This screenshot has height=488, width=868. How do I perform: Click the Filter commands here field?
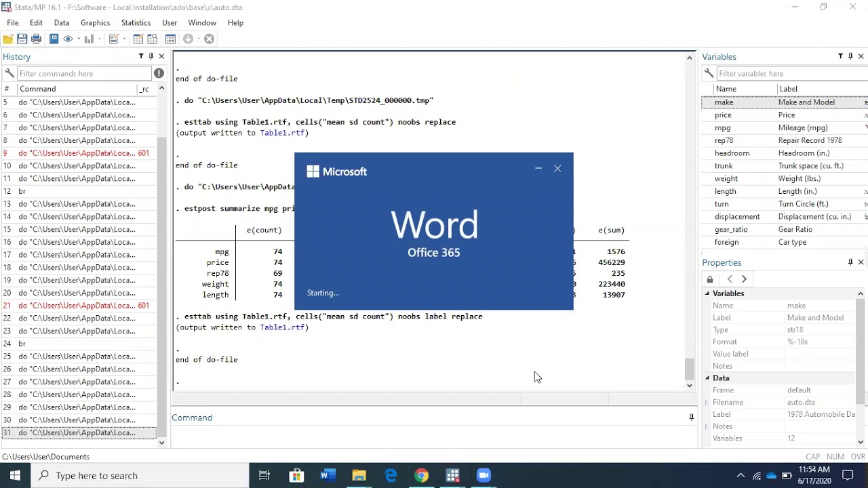pyautogui.click(x=84, y=73)
